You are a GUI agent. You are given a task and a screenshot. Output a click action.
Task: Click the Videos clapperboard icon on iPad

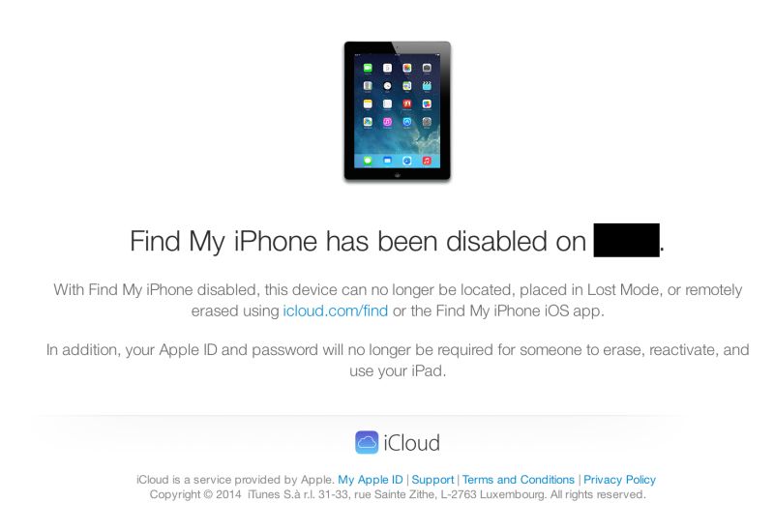[x=427, y=86]
